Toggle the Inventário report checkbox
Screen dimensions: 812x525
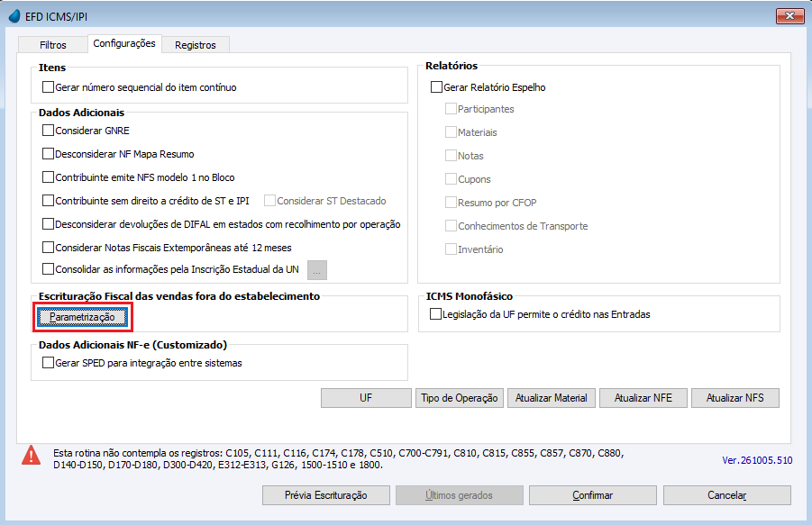pos(451,249)
